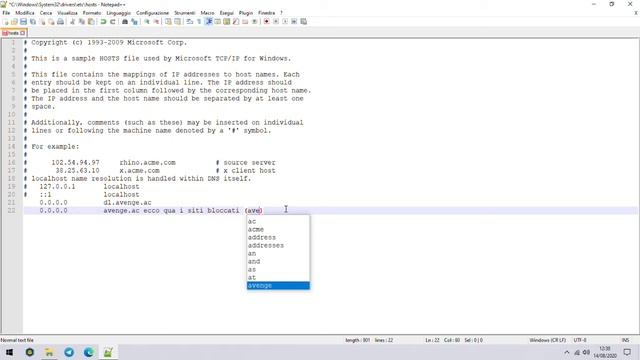
Task: Open Telegram from the taskbar
Action: pyautogui.click(x=69, y=352)
